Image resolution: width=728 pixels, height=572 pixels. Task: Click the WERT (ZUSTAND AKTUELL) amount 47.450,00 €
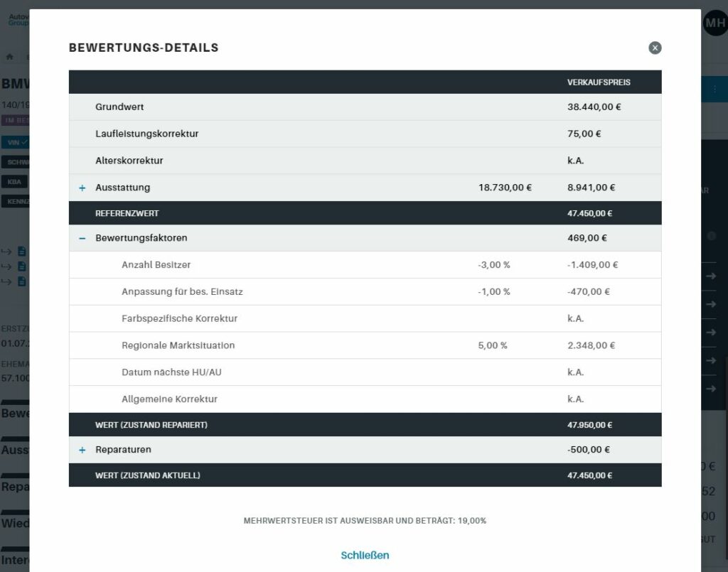(589, 475)
